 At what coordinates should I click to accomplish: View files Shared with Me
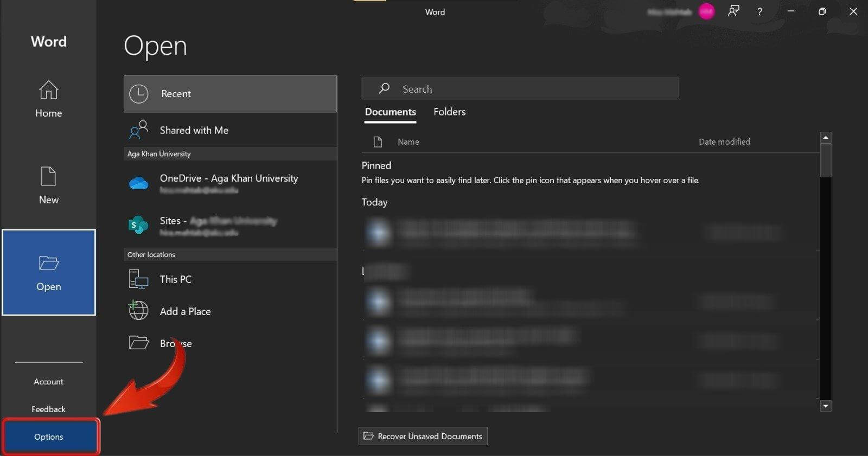pyautogui.click(x=231, y=130)
